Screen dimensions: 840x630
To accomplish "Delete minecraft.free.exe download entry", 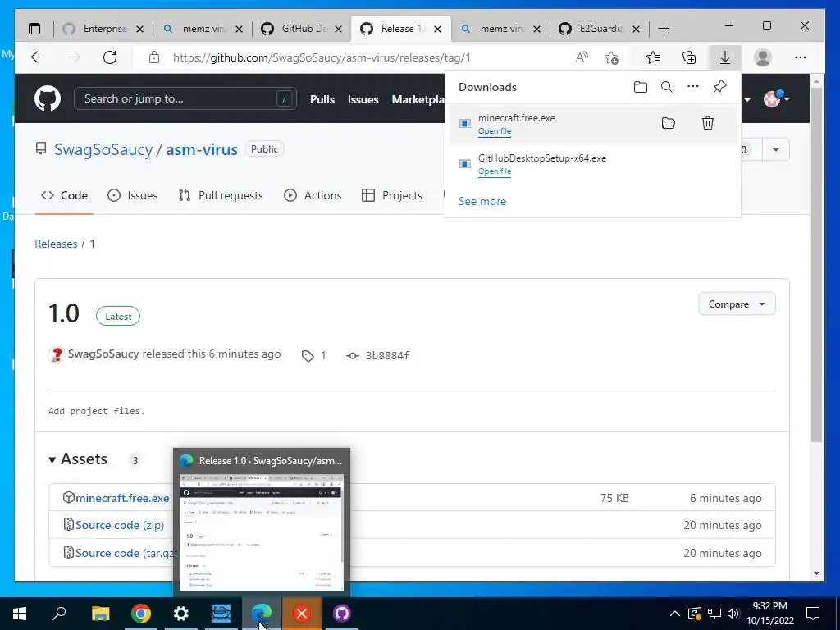I will pos(708,123).
